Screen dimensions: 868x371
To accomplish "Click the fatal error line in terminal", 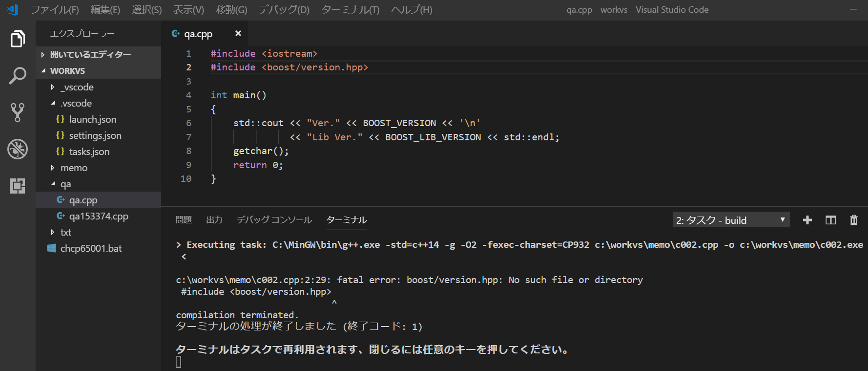I will tap(410, 280).
